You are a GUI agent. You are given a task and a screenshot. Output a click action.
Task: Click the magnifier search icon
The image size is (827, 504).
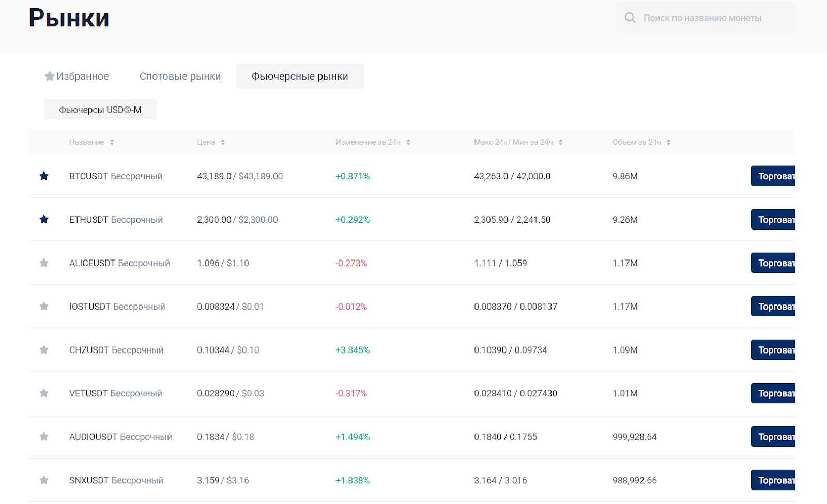coord(630,18)
